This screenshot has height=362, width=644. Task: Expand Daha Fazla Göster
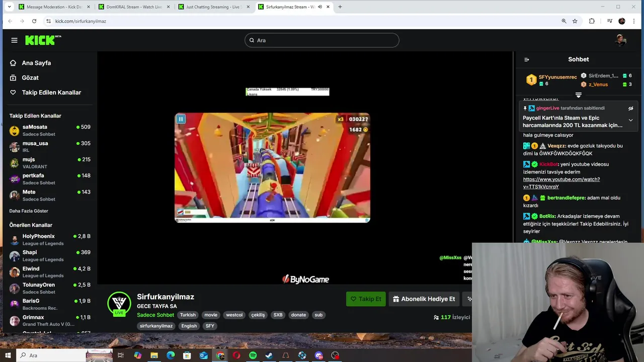[x=29, y=211]
